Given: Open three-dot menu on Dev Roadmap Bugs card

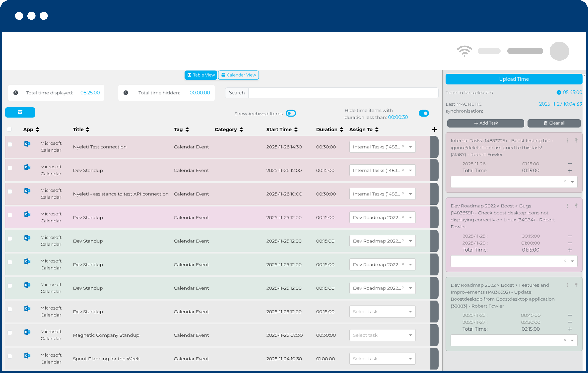Looking at the screenshot, I should click(567, 206).
